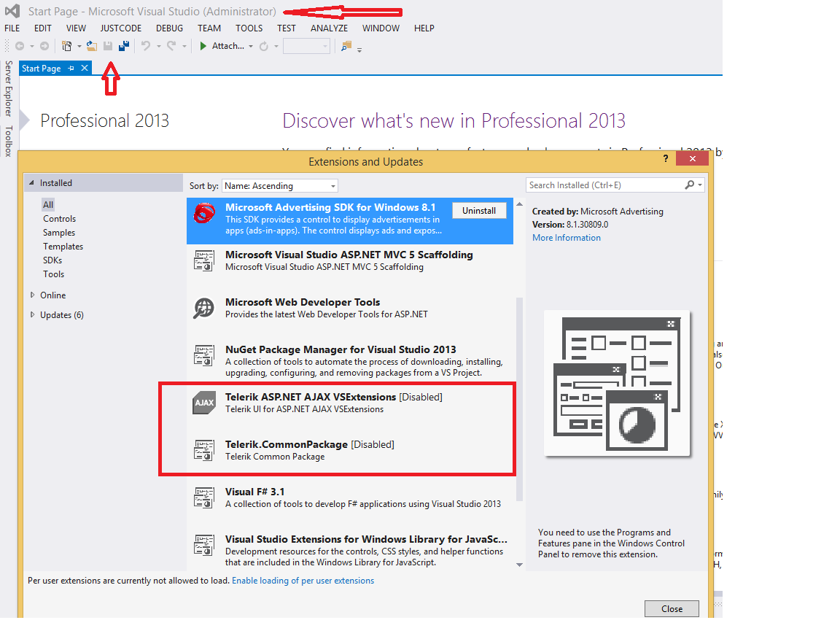840x639 pixels.
Task: Click the Visual F# 3.1 extension icon
Action: click(204, 498)
